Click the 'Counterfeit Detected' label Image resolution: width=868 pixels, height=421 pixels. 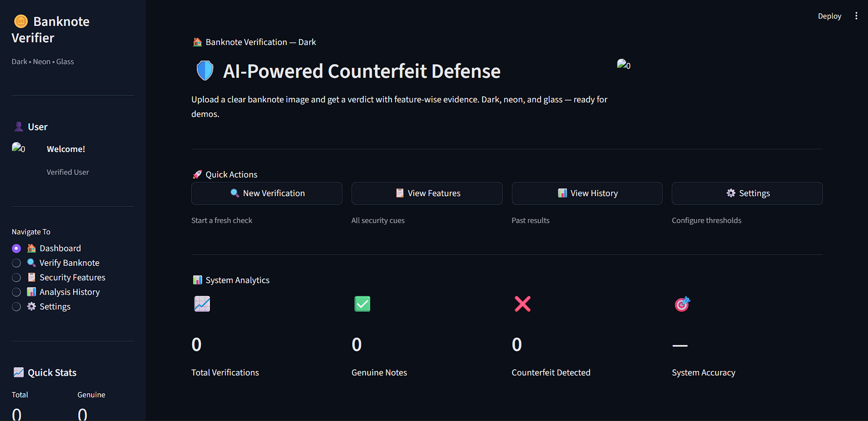coord(551,372)
